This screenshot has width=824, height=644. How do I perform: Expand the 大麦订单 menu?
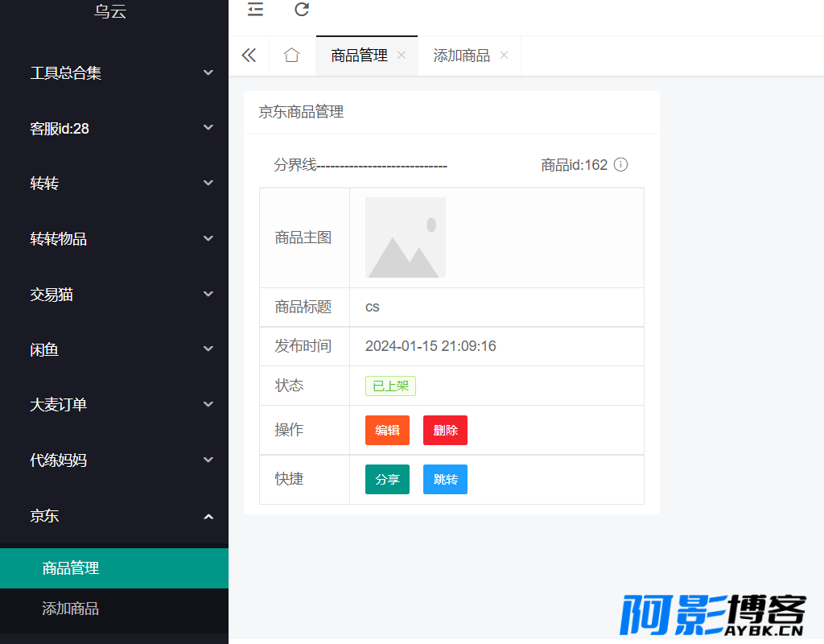(114, 405)
